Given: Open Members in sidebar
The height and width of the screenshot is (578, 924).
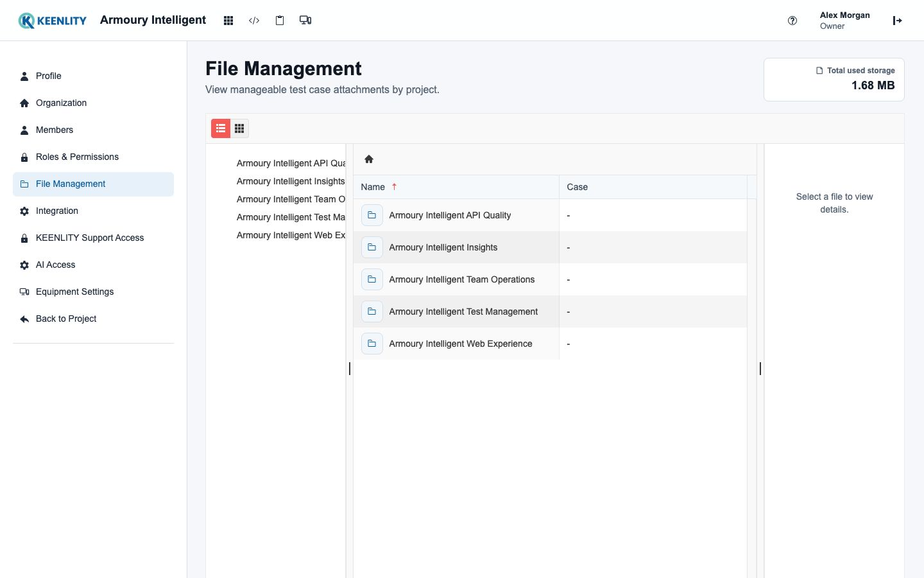Looking at the screenshot, I should tap(93, 130).
